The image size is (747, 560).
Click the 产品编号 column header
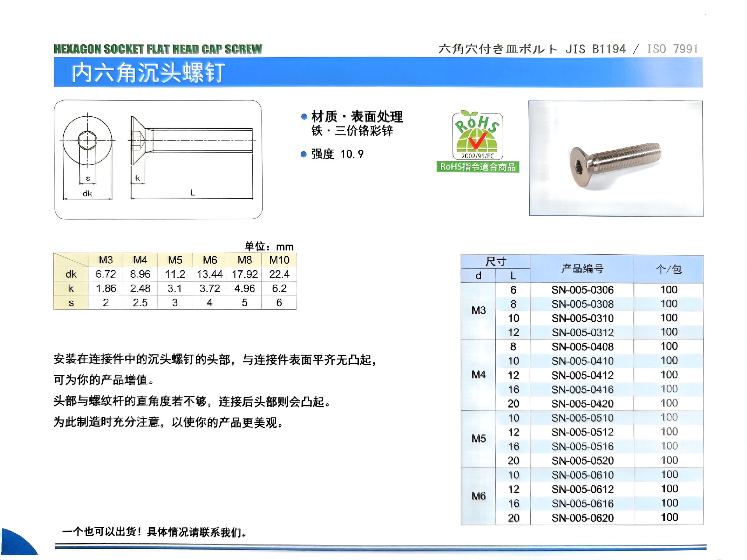coord(582,269)
